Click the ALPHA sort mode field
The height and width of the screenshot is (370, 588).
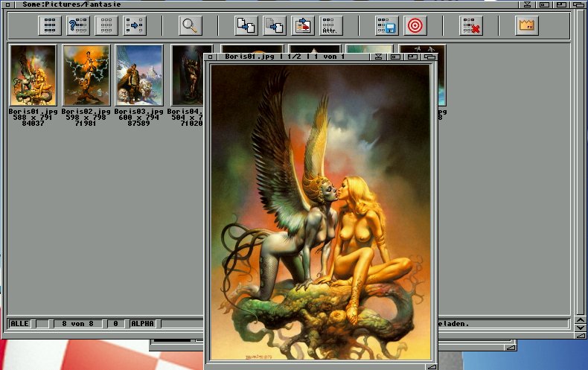(x=142, y=323)
